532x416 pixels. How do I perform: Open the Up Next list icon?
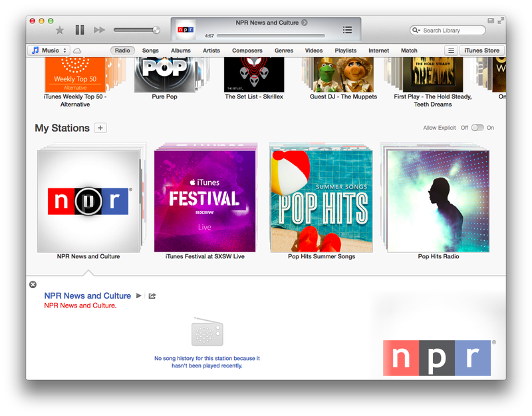(347, 30)
